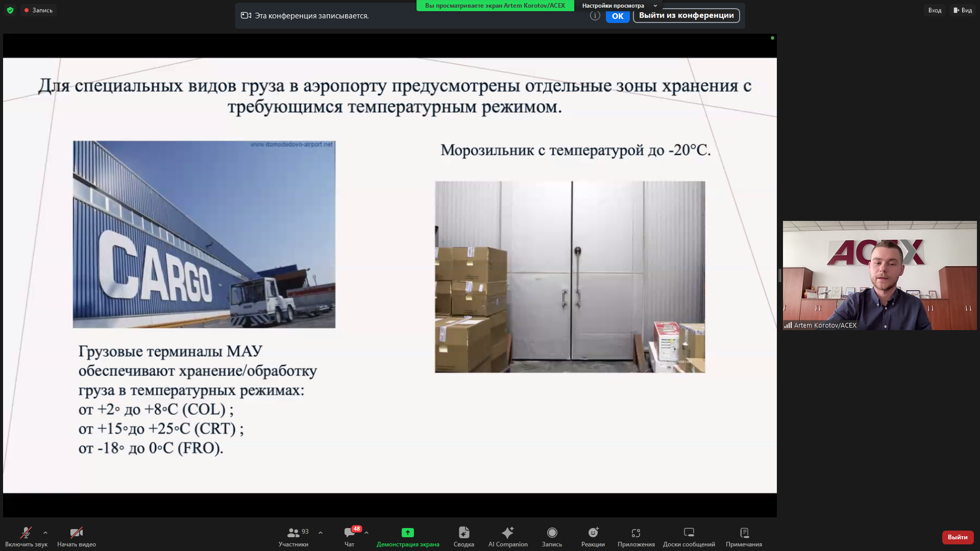
Task: Toggle camera with Начать видео
Action: click(x=76, y=533)
